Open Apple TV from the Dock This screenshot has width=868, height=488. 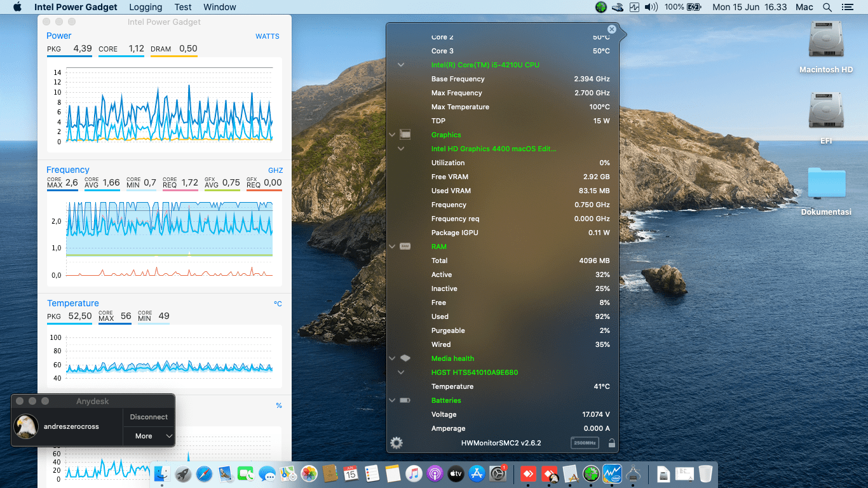[456, 473]
